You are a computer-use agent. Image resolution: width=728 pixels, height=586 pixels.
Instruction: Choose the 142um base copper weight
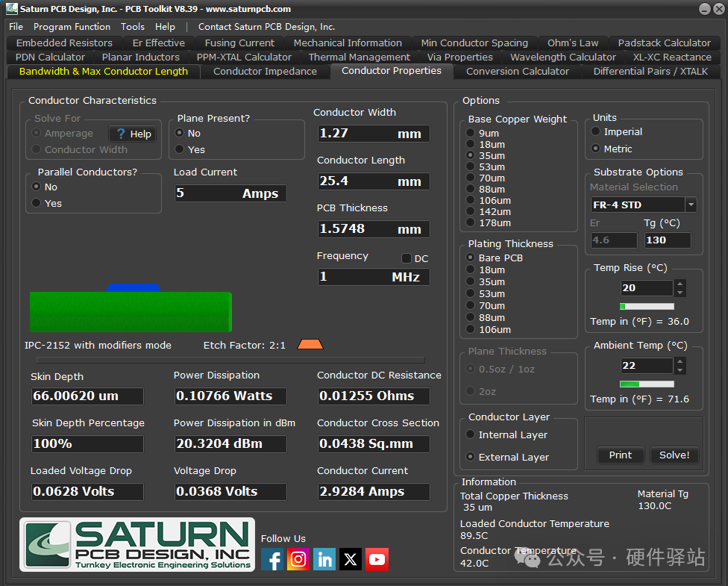(471, 211)
